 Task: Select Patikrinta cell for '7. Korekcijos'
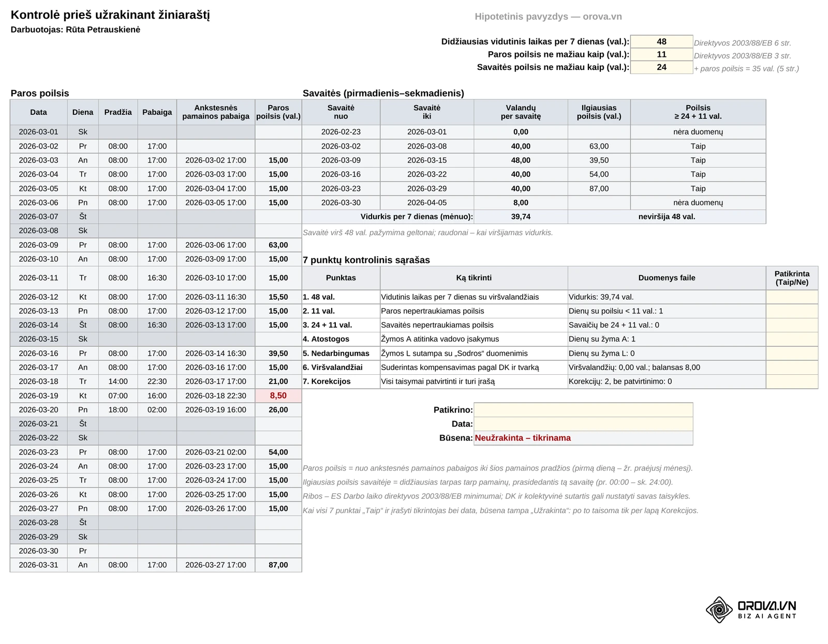(x=792, y=382)
